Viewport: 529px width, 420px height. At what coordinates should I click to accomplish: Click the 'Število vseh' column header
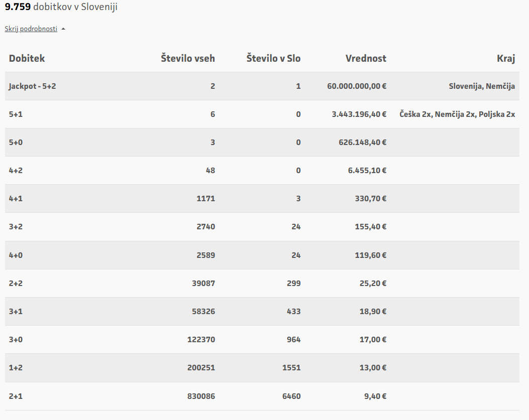[188, 58]
